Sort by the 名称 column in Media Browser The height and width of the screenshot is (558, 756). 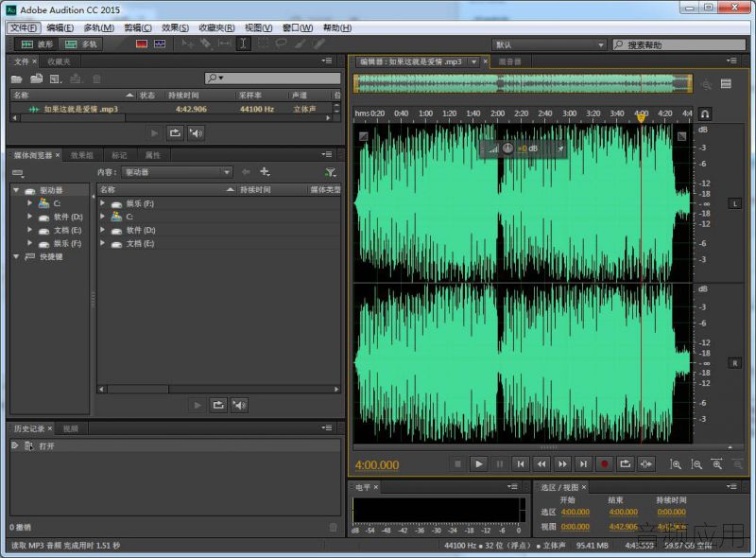click(x=167, y=190)
